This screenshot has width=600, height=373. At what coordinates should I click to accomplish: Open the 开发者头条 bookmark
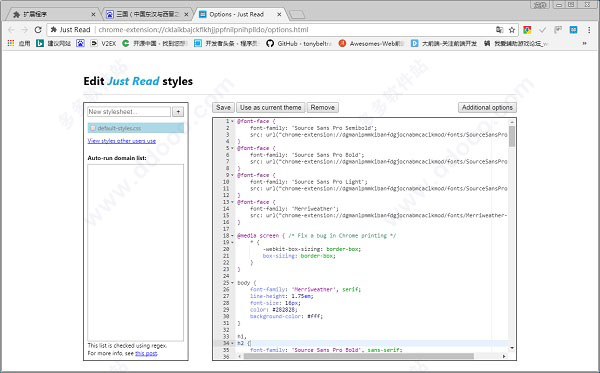227,43
